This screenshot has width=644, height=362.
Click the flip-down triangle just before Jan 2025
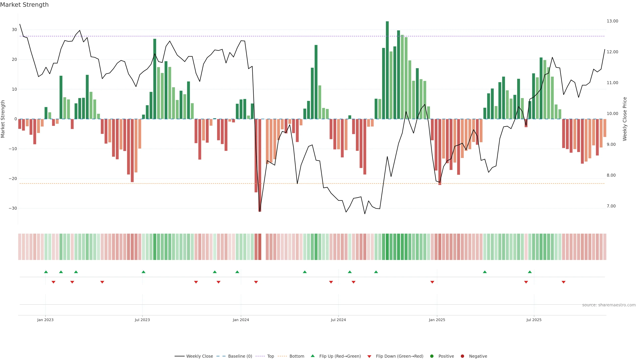coord(432,282)
